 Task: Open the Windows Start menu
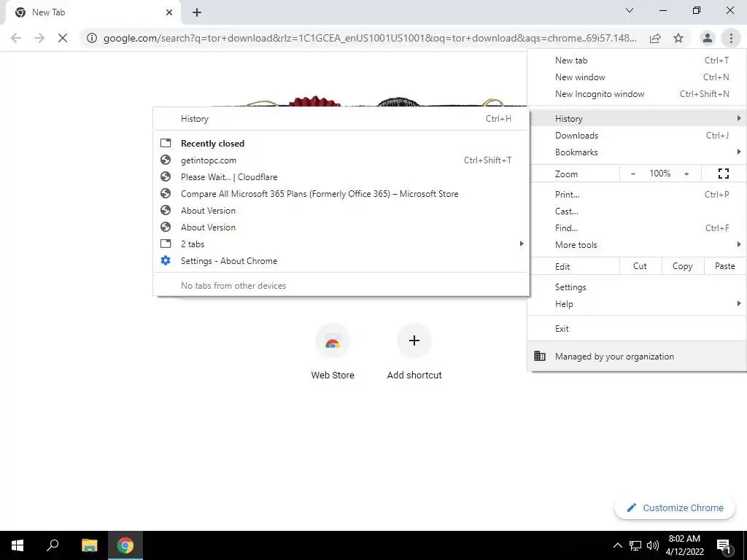pos(18,545)
